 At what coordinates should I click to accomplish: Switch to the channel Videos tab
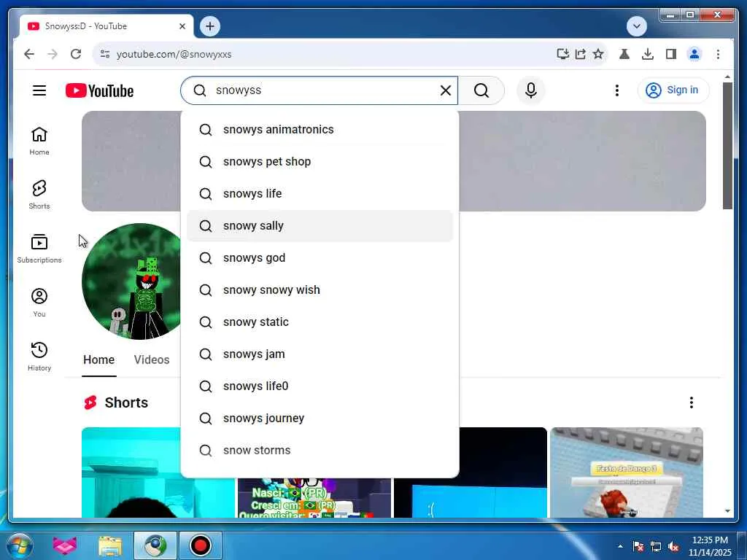(x=152, y=360)
